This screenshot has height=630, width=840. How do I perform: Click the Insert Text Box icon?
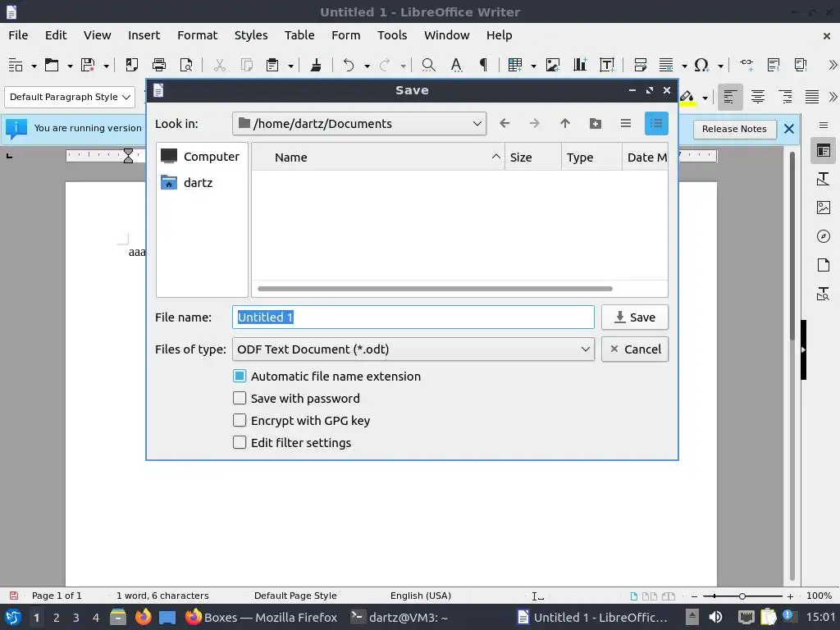(x=607, y=65)
